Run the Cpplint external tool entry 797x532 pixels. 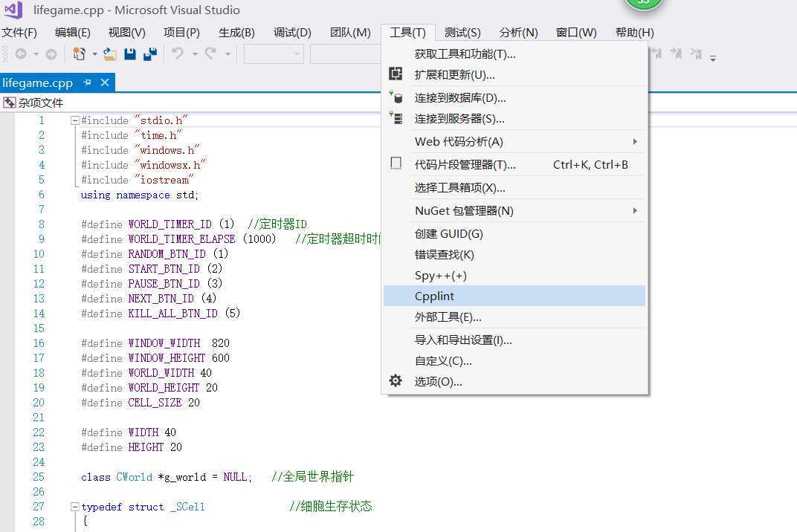[x=514, y=296]
